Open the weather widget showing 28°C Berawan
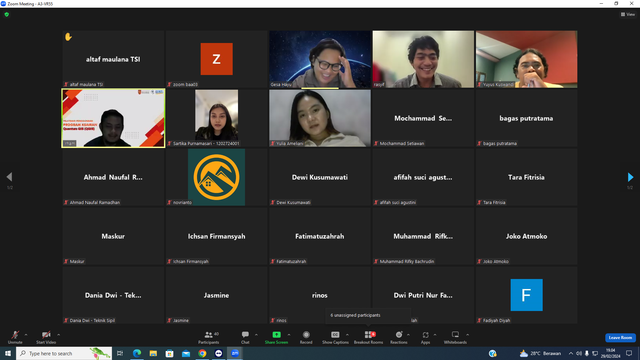Screen dimensions: 640x360 pos(540,353)
